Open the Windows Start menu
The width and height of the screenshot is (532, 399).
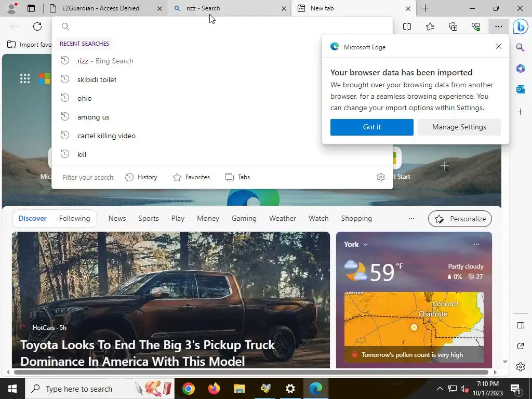coord(12,389)
